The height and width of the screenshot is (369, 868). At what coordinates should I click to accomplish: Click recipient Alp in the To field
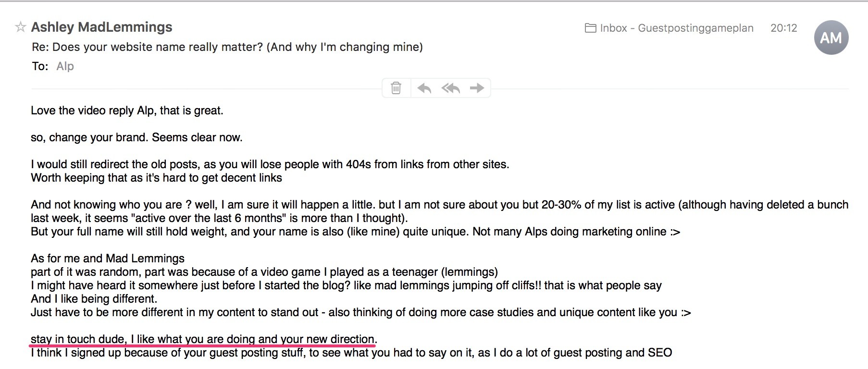(x=65, y=66)
